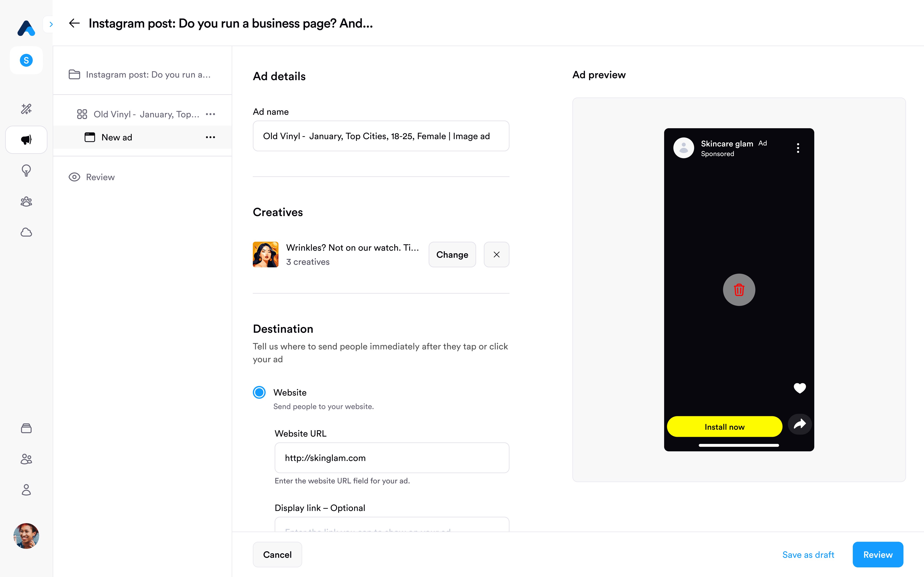The image size is (924, 577).
Task: Click the Website URL input field
Action: tap(392, 458)
